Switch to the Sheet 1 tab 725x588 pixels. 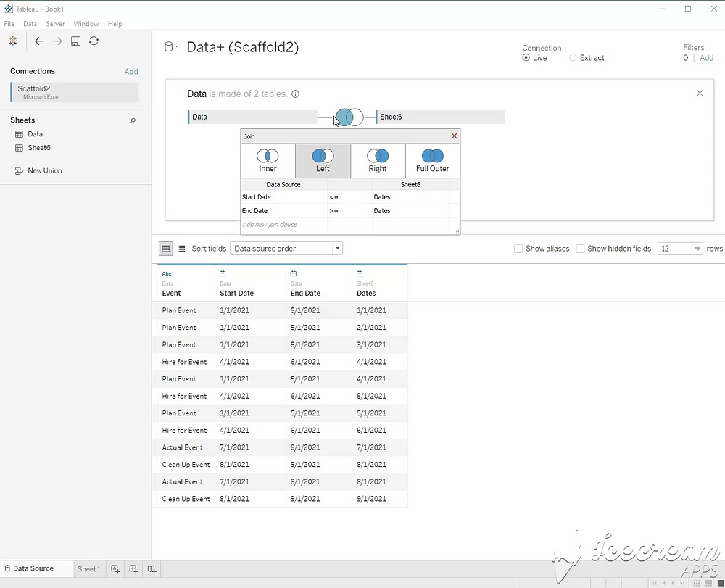point(88,569)
